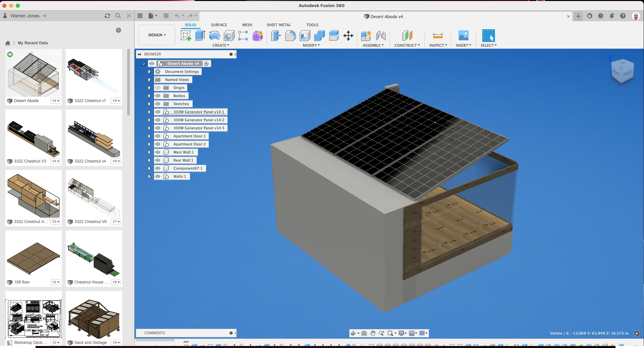Open the Sheet Metal tab
Screen dimensions: 644x348
pyautogui.click(x=279, y=25)
